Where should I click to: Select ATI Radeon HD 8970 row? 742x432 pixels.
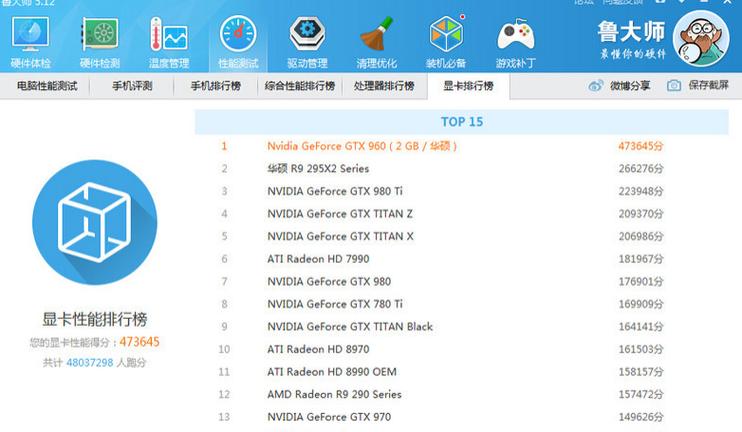[461, 349]
